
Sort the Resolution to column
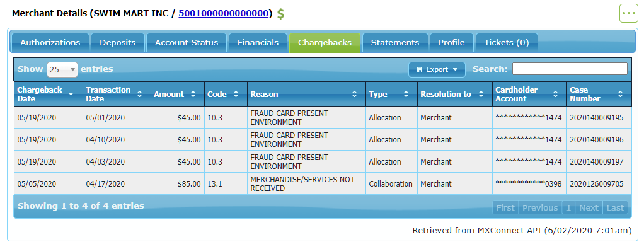(x=481, y=94)
